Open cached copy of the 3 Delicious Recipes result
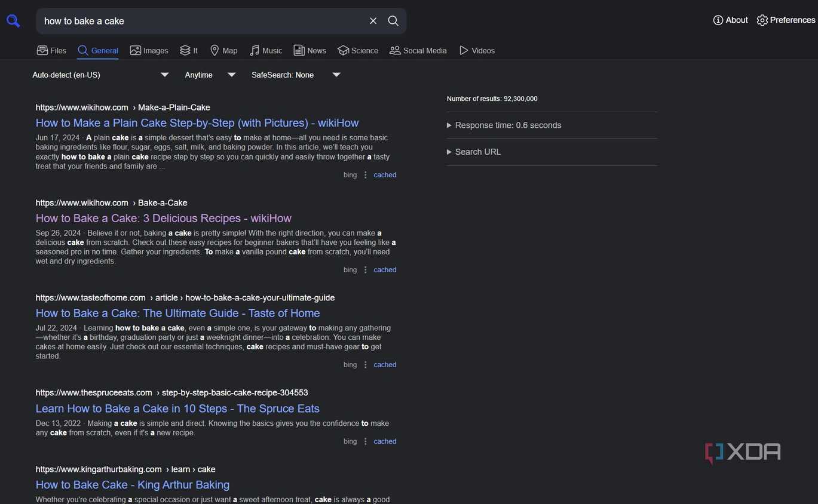This screenshot has width=818, height=504. point(385,270)
